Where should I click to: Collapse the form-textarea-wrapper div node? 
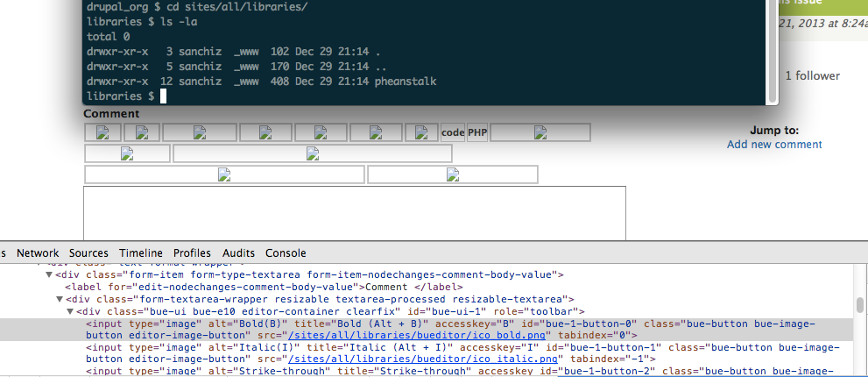(x=60, y=299)
